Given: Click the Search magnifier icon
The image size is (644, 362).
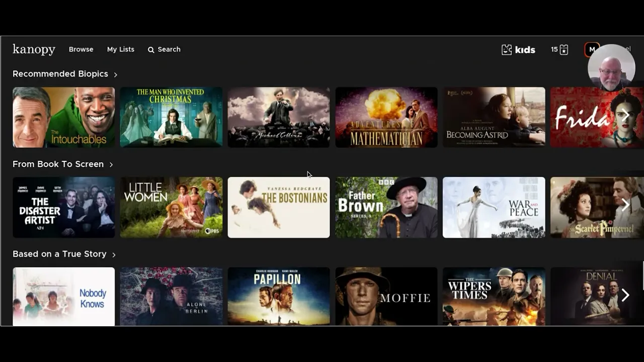Looking at the screenshot, I should [x=151, y=50].
